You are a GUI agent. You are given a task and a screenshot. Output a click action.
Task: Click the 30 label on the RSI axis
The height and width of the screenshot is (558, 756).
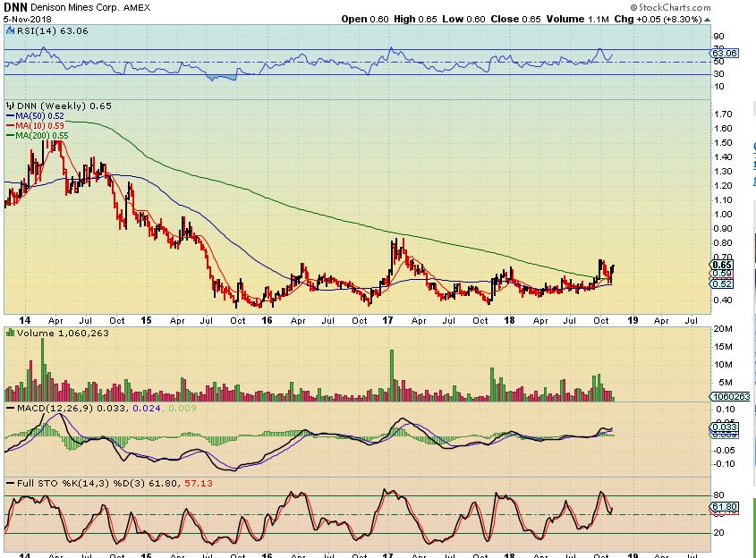point(718,73)
